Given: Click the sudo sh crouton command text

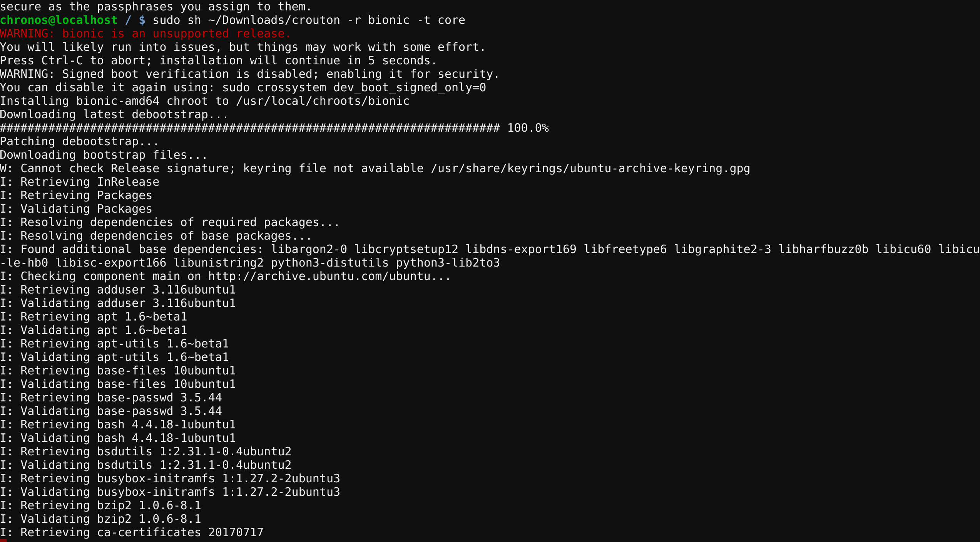Looking at the screenshot, I should [x=309, y=20].
